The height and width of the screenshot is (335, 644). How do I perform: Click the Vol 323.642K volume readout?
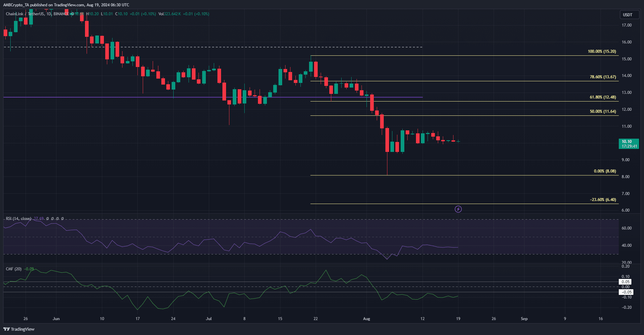pyautogui.click(x=170, y=14)
